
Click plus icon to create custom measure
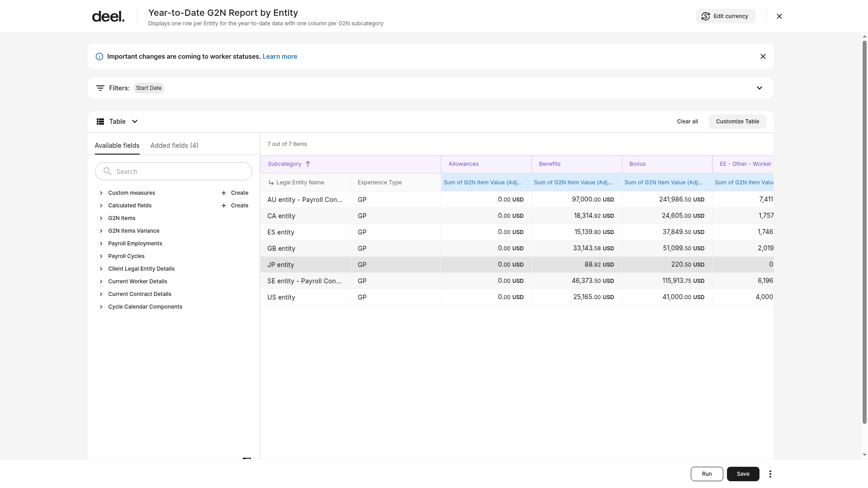coord(224,193)
